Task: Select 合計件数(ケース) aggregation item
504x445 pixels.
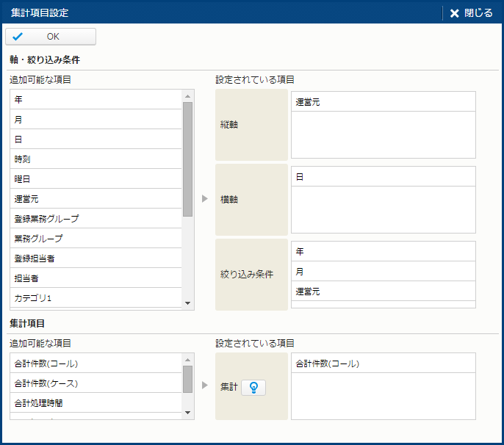Action: pos(96,383)
